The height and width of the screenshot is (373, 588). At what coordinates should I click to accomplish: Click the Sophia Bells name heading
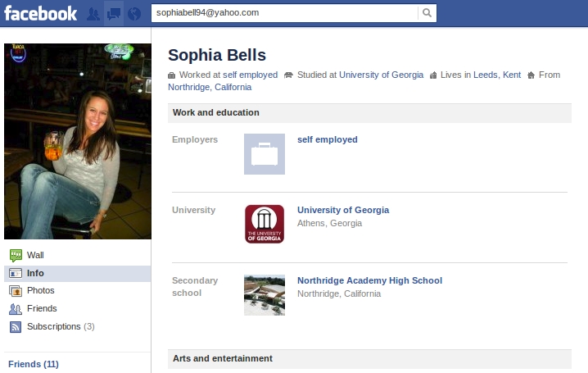point(217,55)
